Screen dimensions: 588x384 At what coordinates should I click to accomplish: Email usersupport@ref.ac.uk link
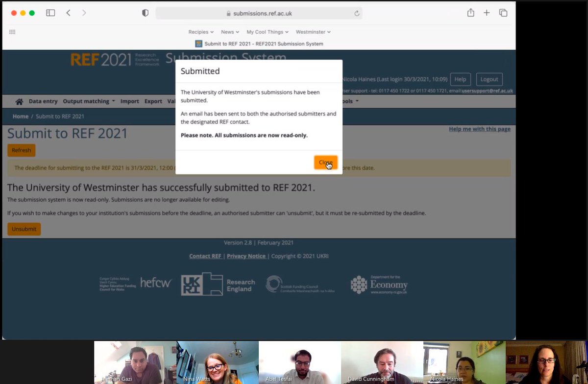487,91
